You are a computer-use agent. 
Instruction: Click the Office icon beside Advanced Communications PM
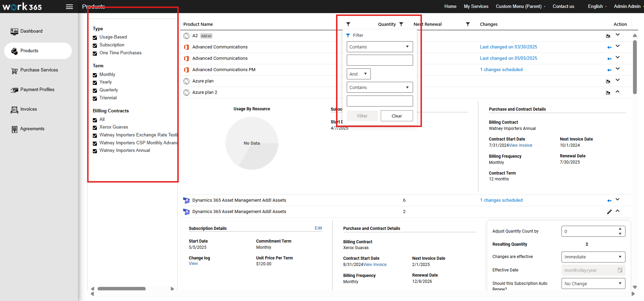(187, 70)
